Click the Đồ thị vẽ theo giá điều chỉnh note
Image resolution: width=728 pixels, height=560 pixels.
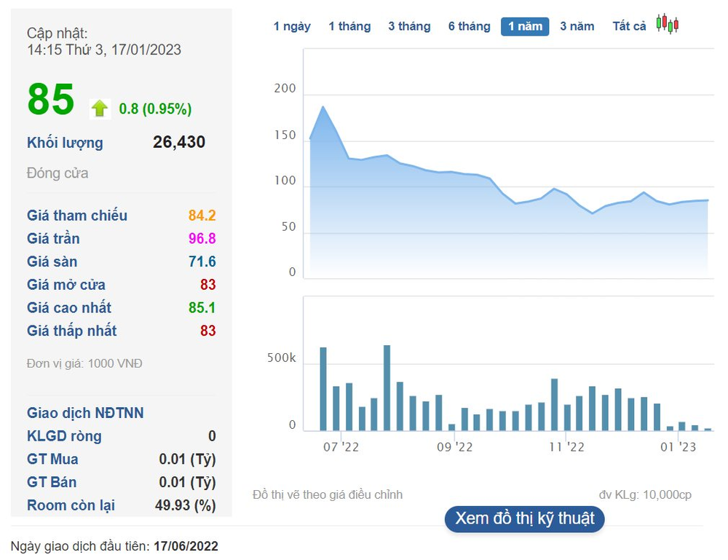coord(328,495)
